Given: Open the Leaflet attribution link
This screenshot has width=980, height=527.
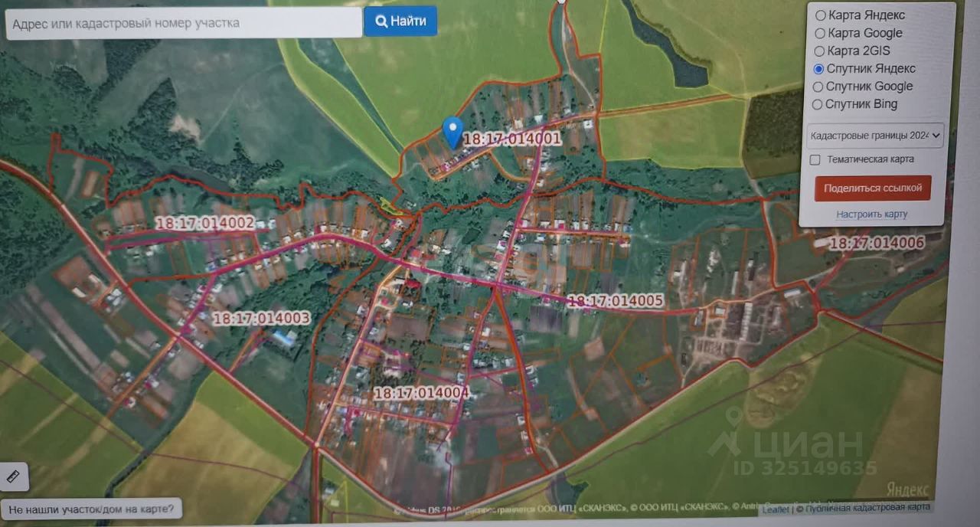Looking at the screenshot, I should coord(775,509).
